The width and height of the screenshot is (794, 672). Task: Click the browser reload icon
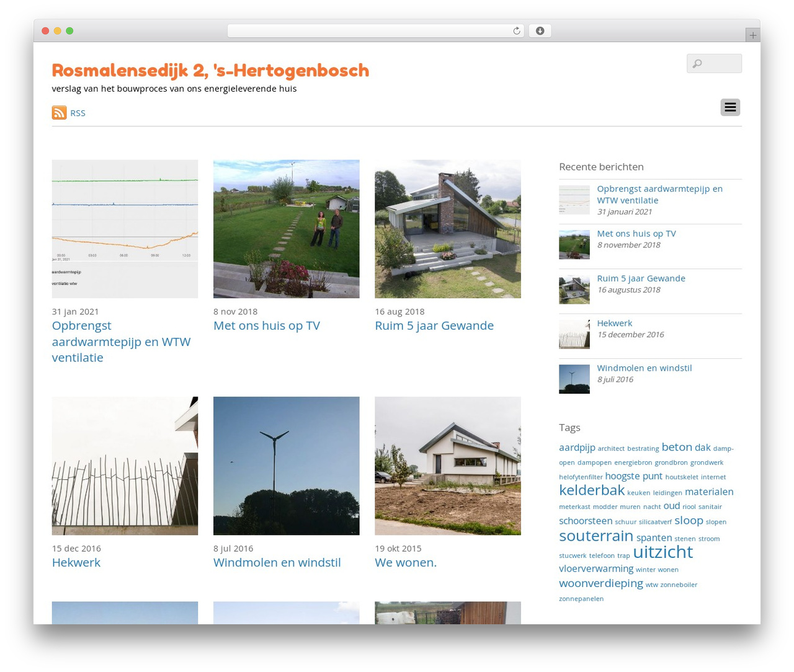click(x=516, y=31)
